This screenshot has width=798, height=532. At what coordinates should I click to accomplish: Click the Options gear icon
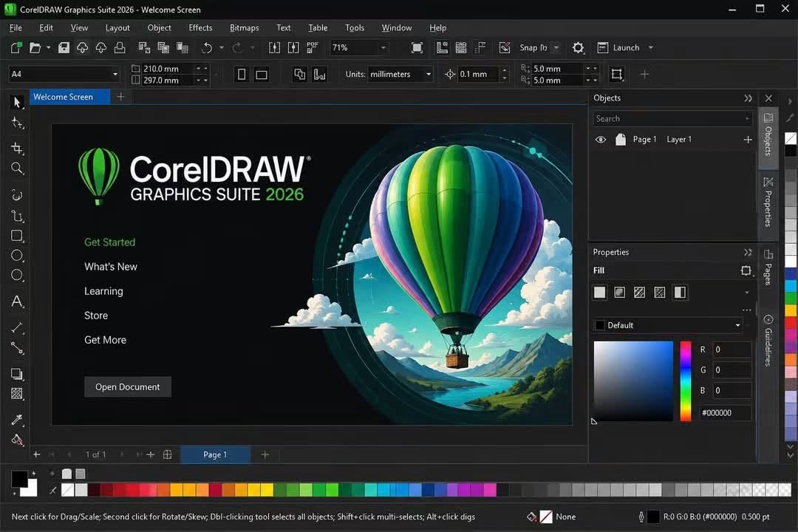(x=578, y=48)
